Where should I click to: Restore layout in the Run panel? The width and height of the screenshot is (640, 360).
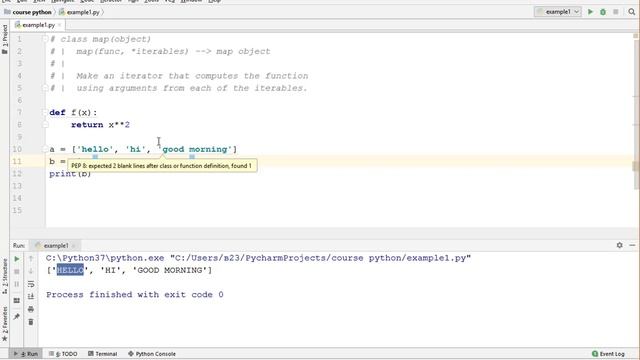tap(17, 301)
